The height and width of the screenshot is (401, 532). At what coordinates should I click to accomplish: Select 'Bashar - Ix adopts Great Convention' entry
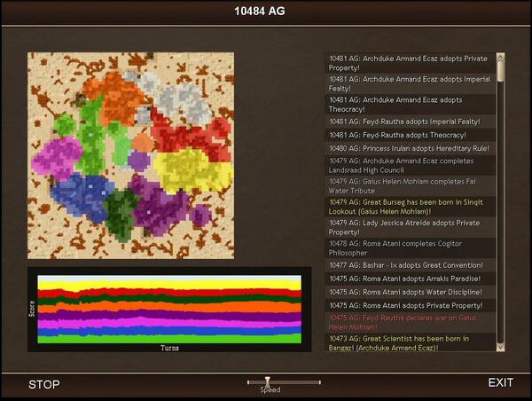[x=411, y=265]
